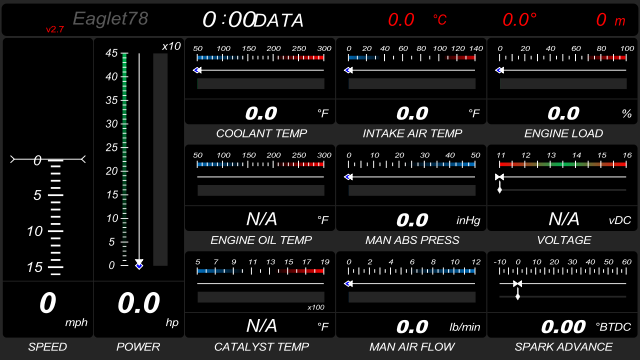This screenshot has width=640, height=360.
Task: Open the CATALYST TEMP gauge panel
Action: click(260, 295)
